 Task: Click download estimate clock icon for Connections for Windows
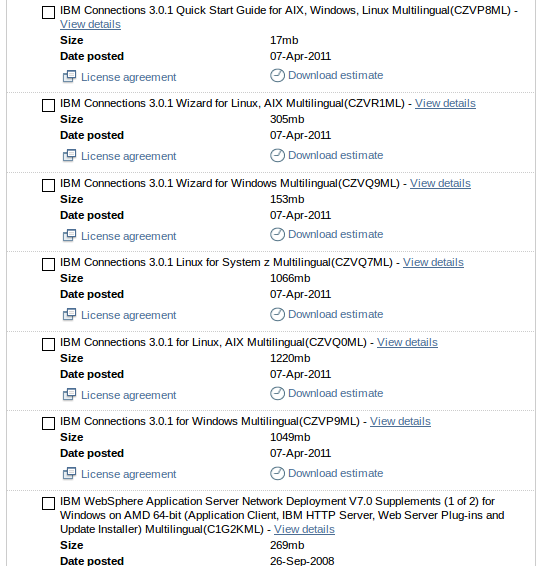click(x=277, y=473)
